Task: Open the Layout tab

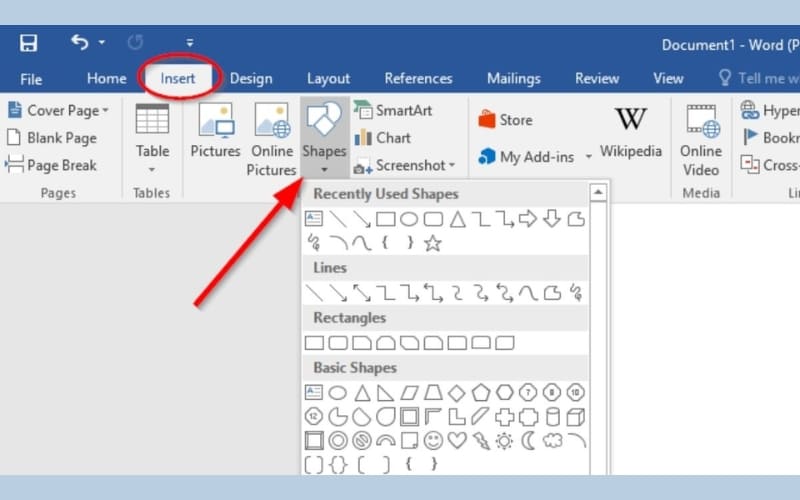Action: tap(329, 79)
